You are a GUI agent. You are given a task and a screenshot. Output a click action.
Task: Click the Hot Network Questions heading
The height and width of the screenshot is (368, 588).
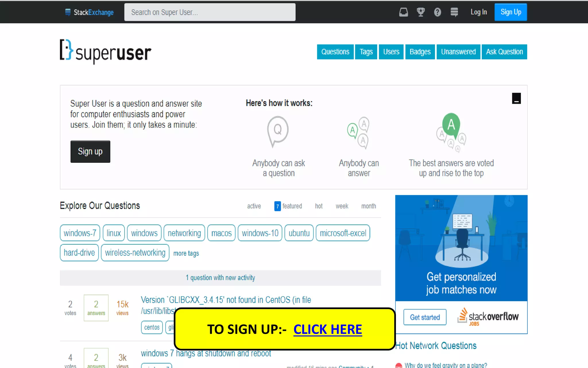[x=436, y=346]
